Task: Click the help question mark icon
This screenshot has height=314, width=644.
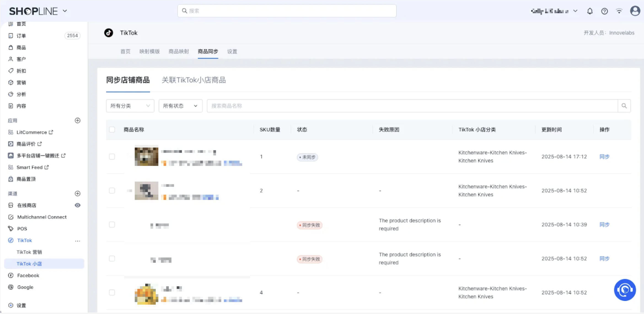Action: [604, 11]
